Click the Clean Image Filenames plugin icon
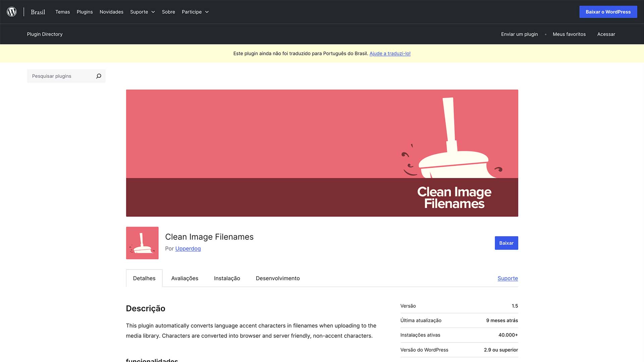Image resolution: width=644 pixels, height=362 pixels. pos(142,243)
